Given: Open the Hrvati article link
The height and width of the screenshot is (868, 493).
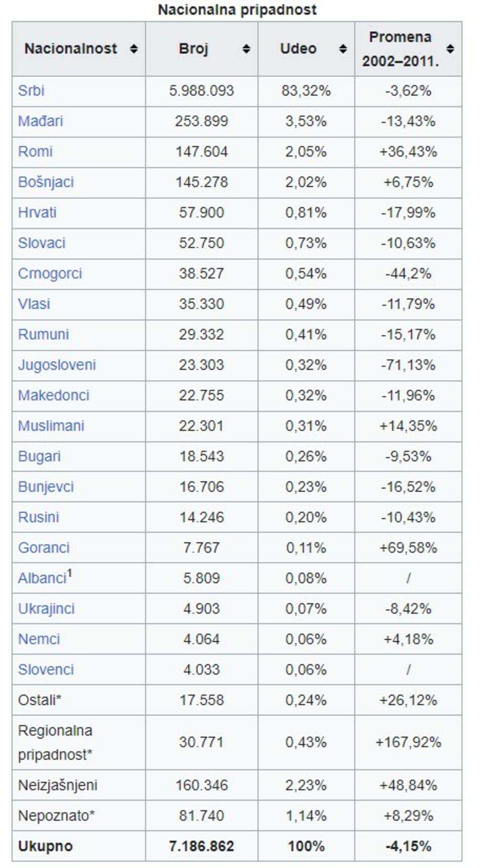Looking at the screenshot, I should 37,213.
